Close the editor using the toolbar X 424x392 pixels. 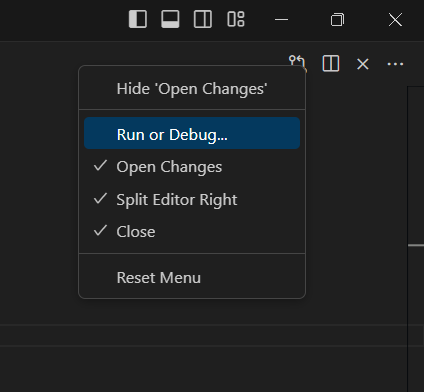[363, 64]
